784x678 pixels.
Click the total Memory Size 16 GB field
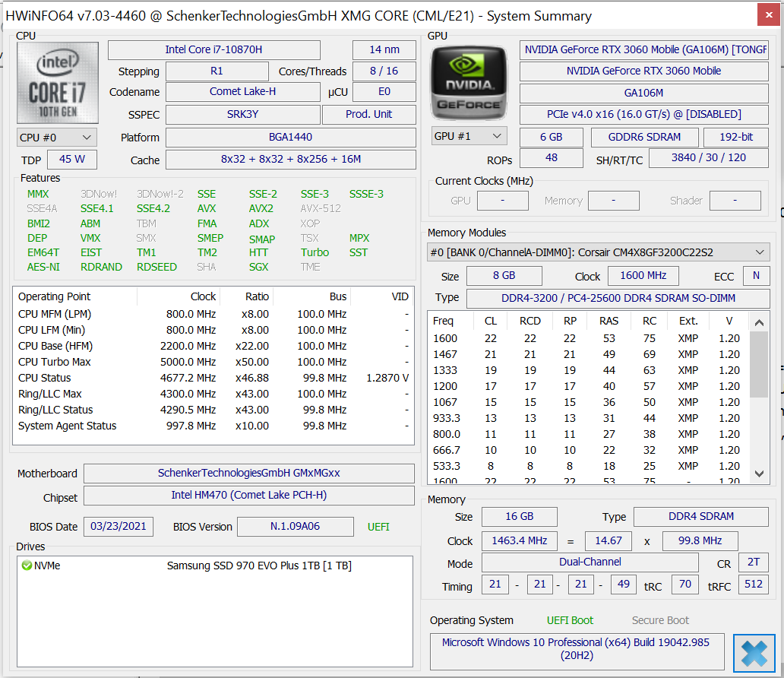pos(519,516)
